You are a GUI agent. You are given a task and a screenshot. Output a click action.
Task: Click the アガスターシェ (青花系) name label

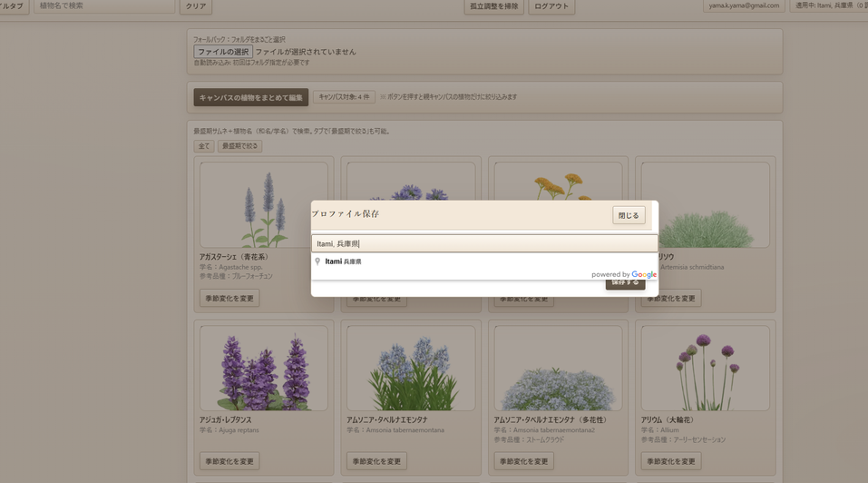click(234, 257)
